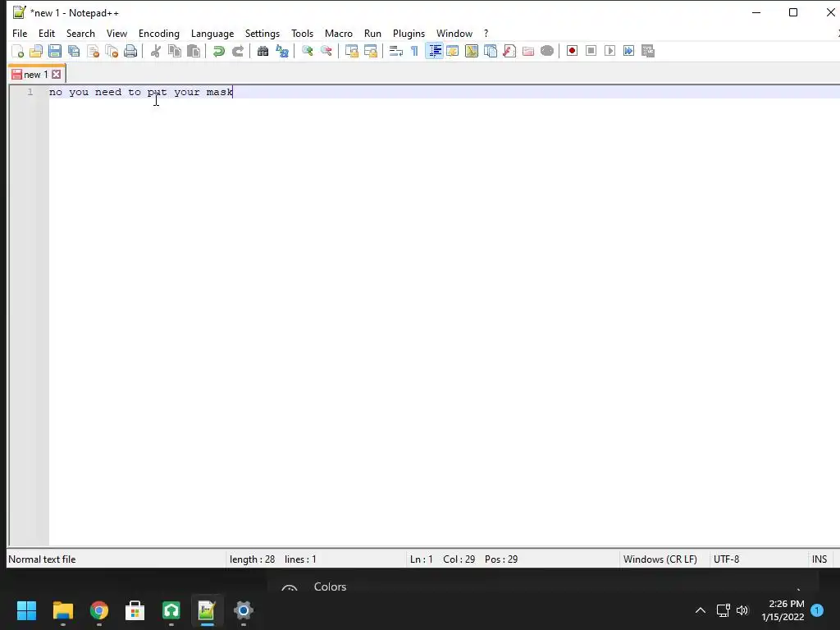Open the Plugins menu
Image resolution: width=840 pixels, height=630 pixels.
click(x=409, y=33)
